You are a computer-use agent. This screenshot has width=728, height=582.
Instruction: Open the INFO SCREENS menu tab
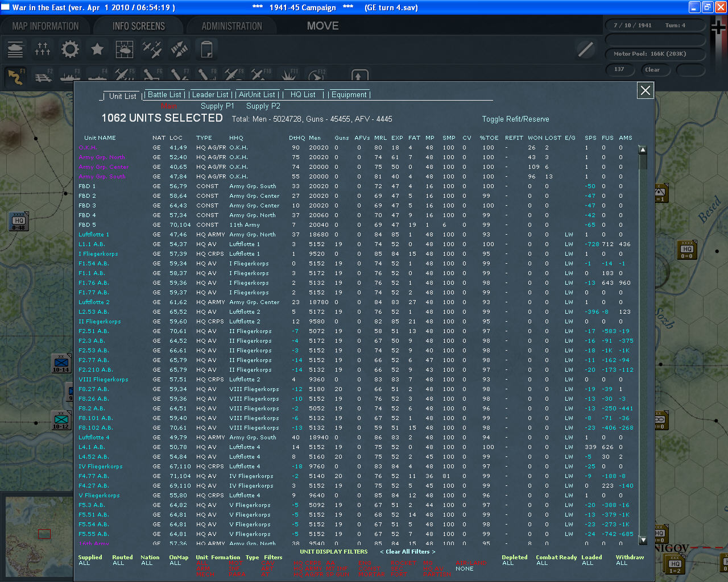pos(139,26)
